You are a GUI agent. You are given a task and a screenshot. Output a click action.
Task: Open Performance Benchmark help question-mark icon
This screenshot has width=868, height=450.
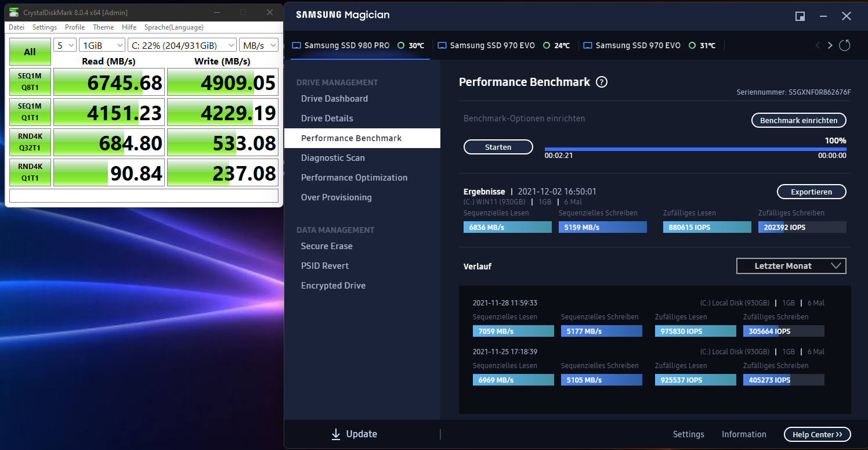point(602,82)
